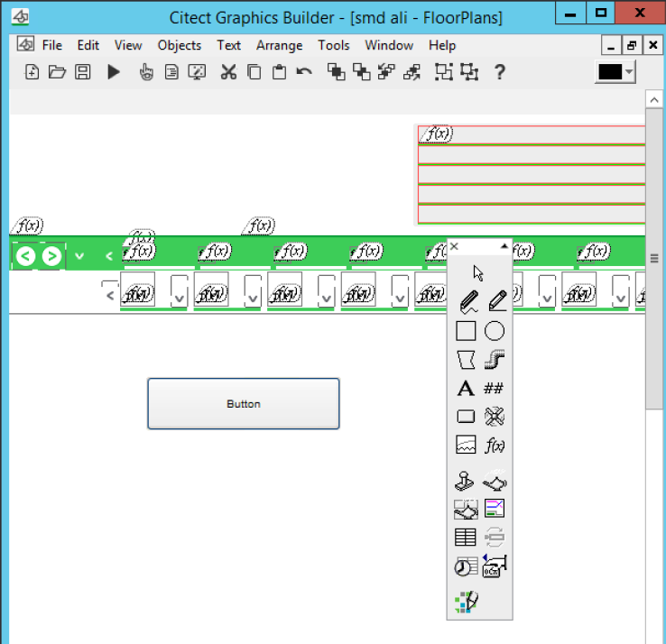This screenshot has height=644, width=666.
Task: Select the Ellipse tool in toolbox
Action: point(495,331)
